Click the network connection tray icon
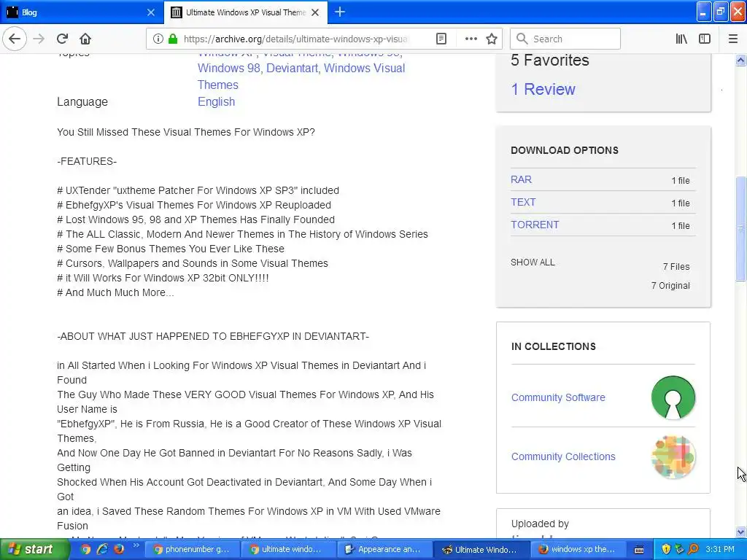This screenshot has height=560, width=747. (x=679, y=549)
